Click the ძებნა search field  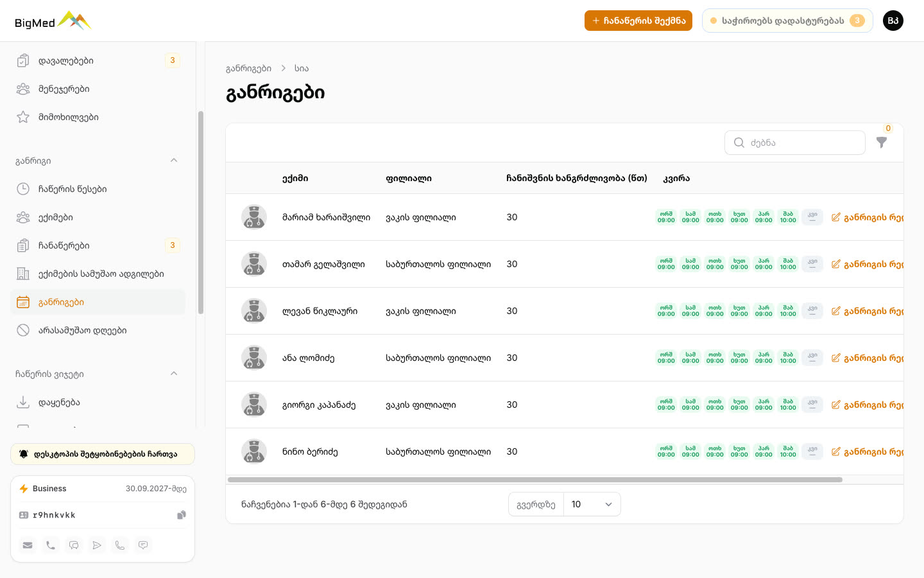pyautogui.click(x=795, y=143)
